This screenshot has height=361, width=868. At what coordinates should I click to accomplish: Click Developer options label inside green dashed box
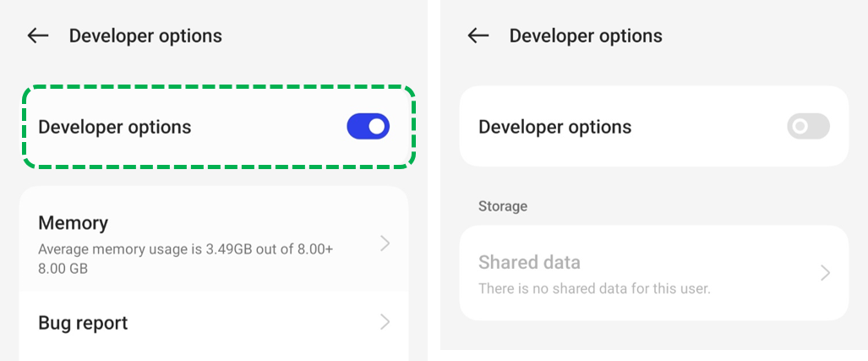(115, 128)
